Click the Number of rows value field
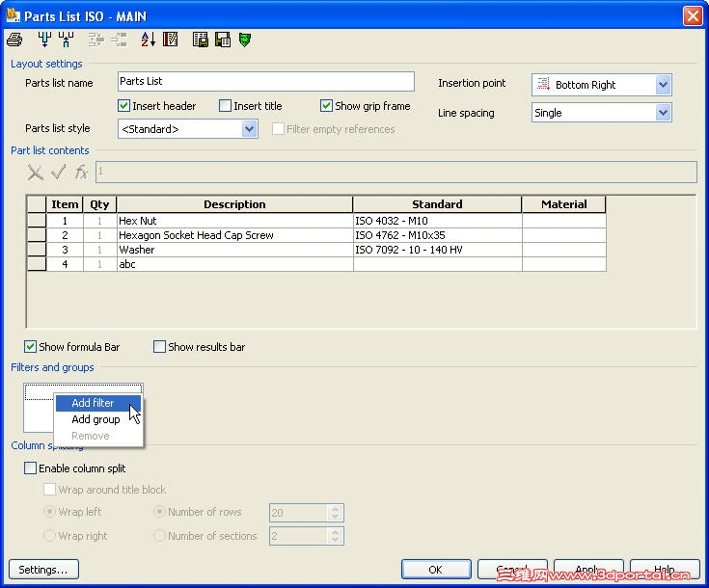 point(298,513)
